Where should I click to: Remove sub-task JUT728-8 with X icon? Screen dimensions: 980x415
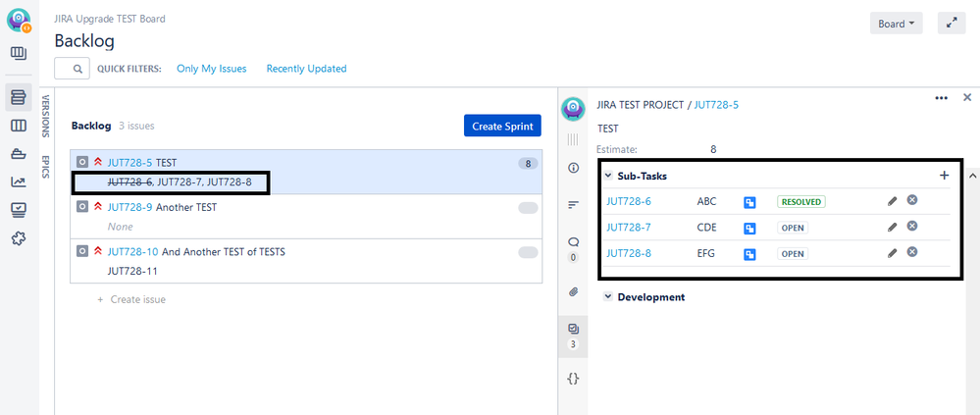pos(912,252)
